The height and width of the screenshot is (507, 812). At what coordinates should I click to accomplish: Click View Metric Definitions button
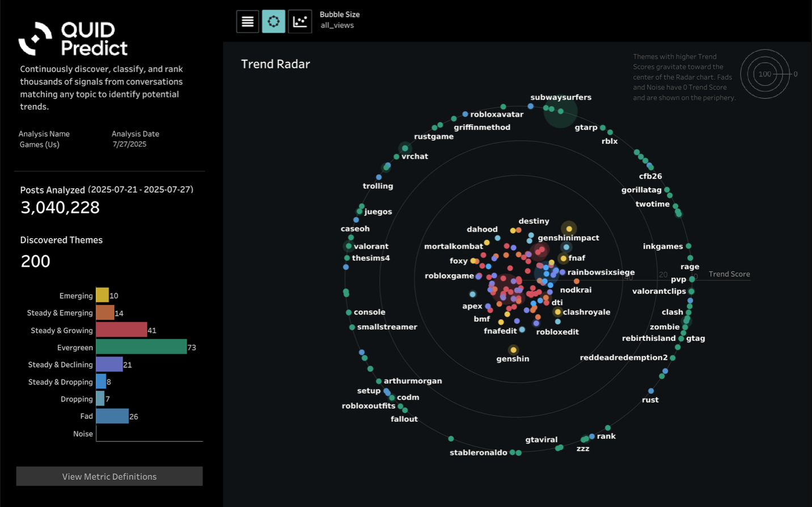109,476
